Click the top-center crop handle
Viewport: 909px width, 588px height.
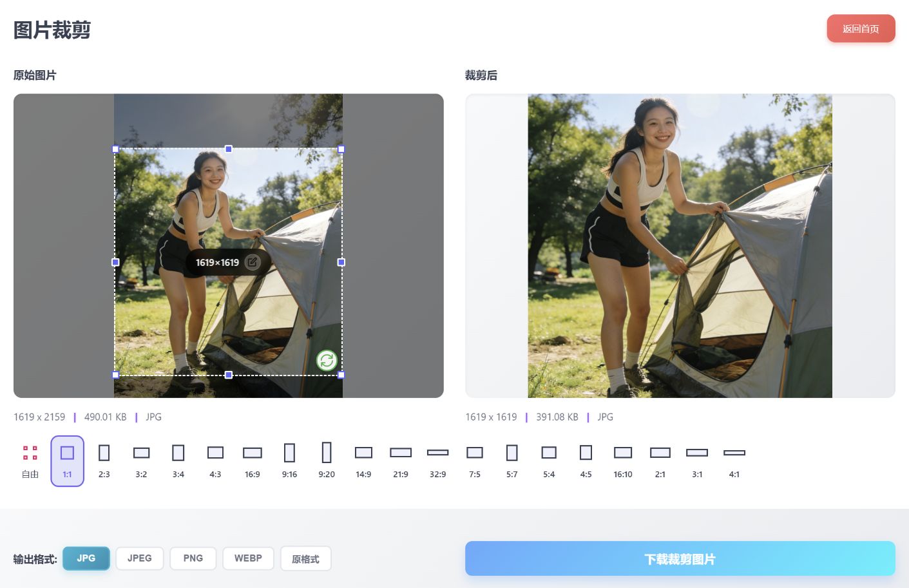229,149
